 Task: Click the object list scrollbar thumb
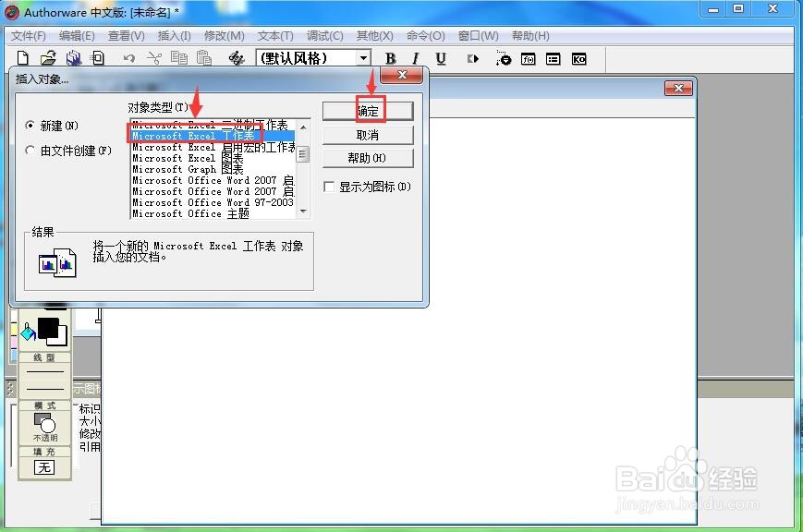[x=303, y=153]
